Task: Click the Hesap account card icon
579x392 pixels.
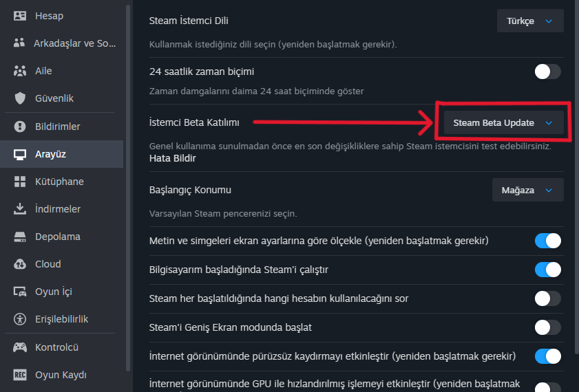Action: (20, 16)
